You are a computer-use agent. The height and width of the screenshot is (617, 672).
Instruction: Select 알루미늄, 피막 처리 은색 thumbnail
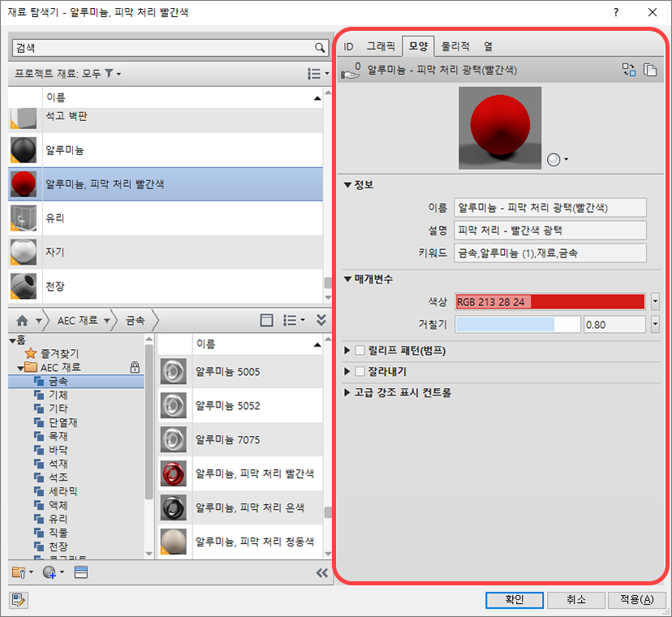[174, 507]
